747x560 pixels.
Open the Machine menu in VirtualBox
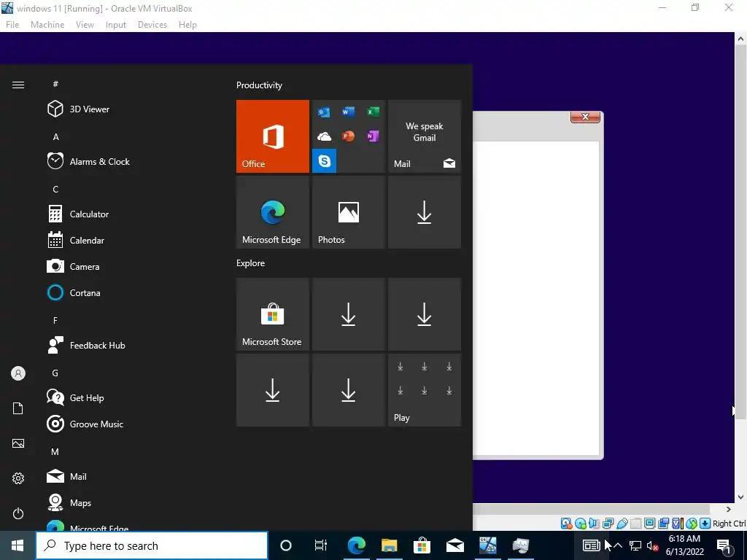(x=47, y=25)
